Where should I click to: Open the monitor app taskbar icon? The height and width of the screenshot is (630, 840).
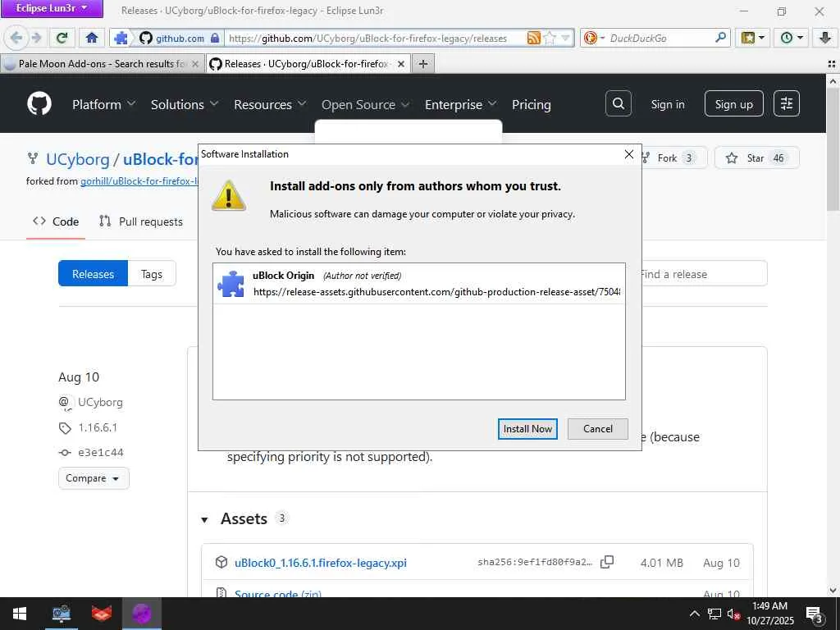pos(62,614)
